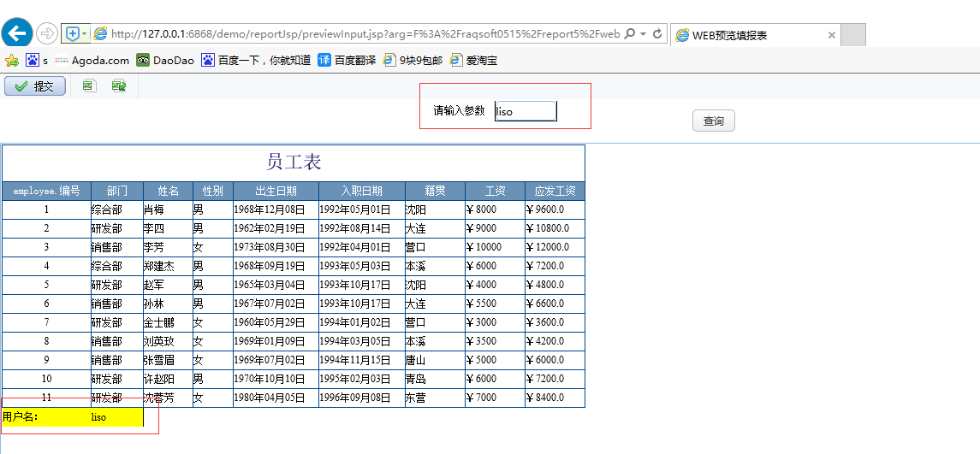The height and width of the screenshot is (454, 980).
Task: Click the yellow liso username cell
Action: coord(117,417)
